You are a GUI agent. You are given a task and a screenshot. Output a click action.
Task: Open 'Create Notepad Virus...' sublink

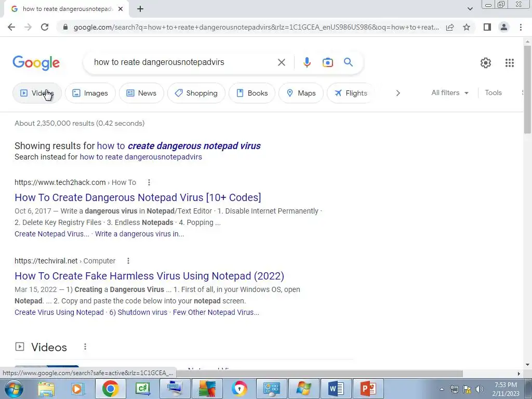point(52,234)
